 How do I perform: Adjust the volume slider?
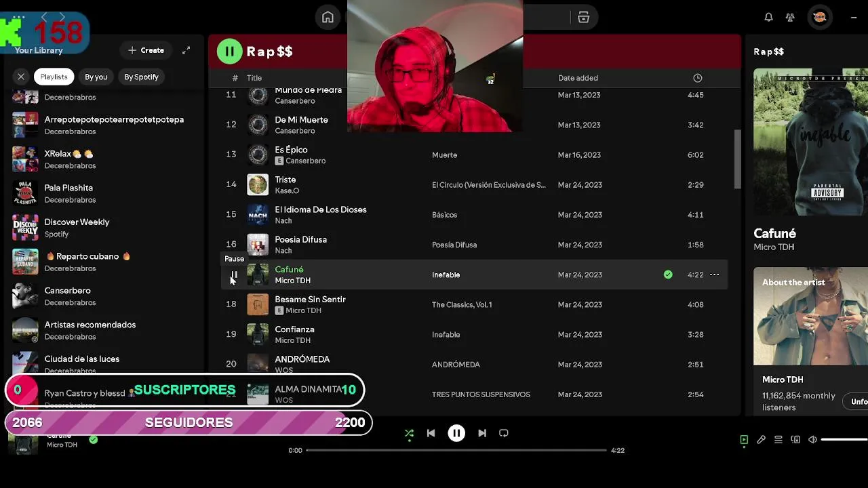(x=844, y=440)
